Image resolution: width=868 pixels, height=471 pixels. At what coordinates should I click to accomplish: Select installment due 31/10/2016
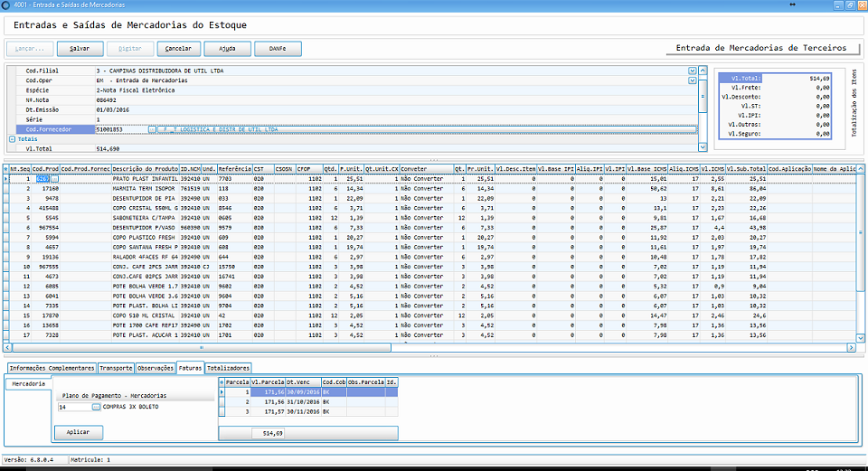coord(308,401)
